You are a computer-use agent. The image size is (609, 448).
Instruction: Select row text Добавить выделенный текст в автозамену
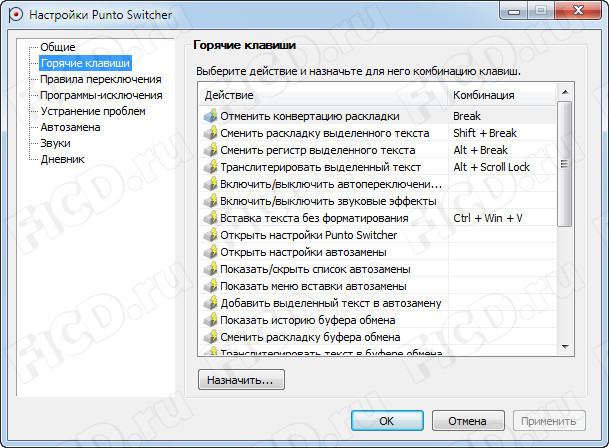(x=331, y=303)
